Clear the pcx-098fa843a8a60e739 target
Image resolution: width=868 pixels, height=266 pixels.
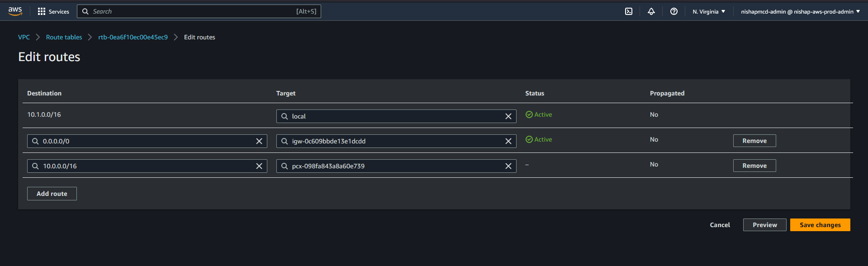(508, 166)
